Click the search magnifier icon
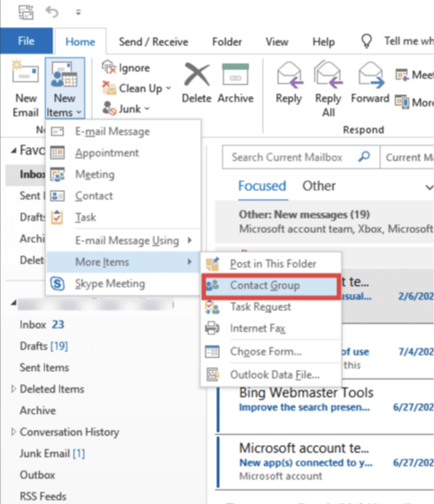Image resolution: width=434 pixels, height=504 pixels. click(364, 157)
